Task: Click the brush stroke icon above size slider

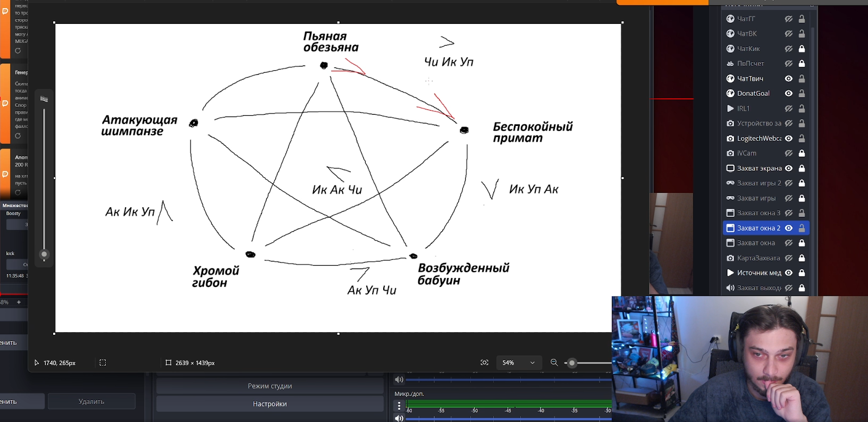Action: coord(44,99)
